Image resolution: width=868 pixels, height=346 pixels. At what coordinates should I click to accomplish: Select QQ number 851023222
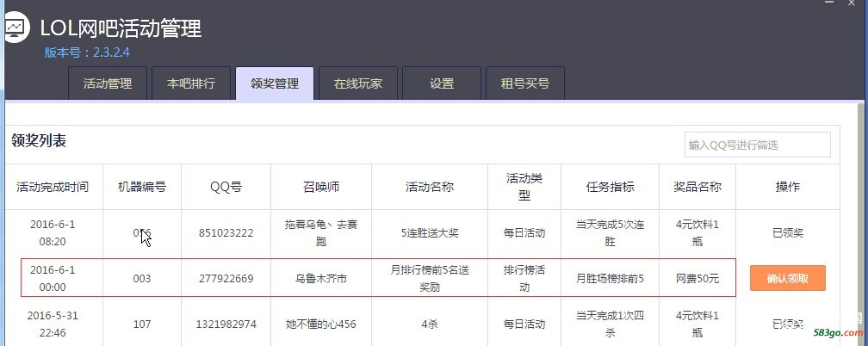pos(226,233)
